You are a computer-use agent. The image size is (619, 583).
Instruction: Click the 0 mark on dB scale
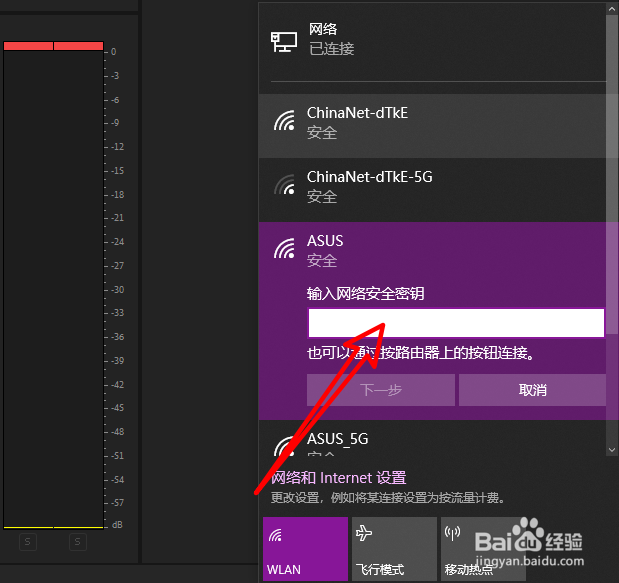coord(114,52)
